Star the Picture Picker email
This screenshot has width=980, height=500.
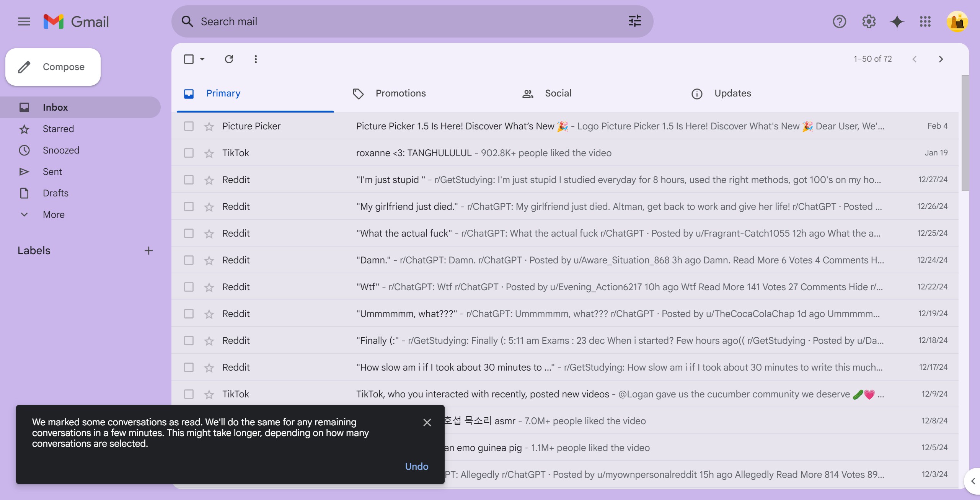(209, 126)
